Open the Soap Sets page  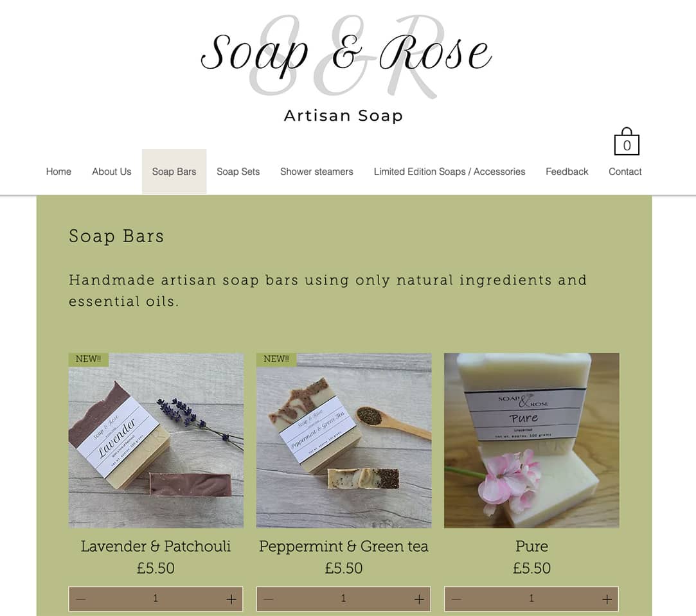(x=238, y=172)
